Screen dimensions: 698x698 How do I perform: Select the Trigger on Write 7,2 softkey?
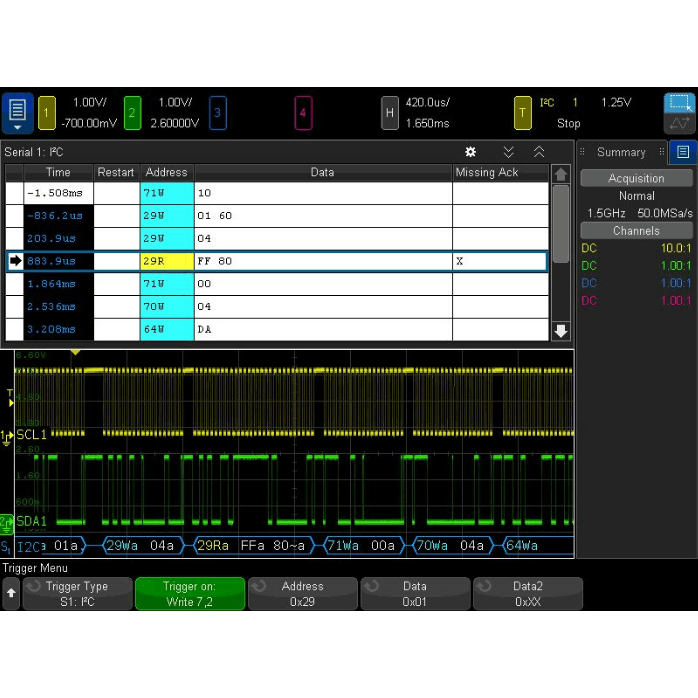(x=190, y=594)
